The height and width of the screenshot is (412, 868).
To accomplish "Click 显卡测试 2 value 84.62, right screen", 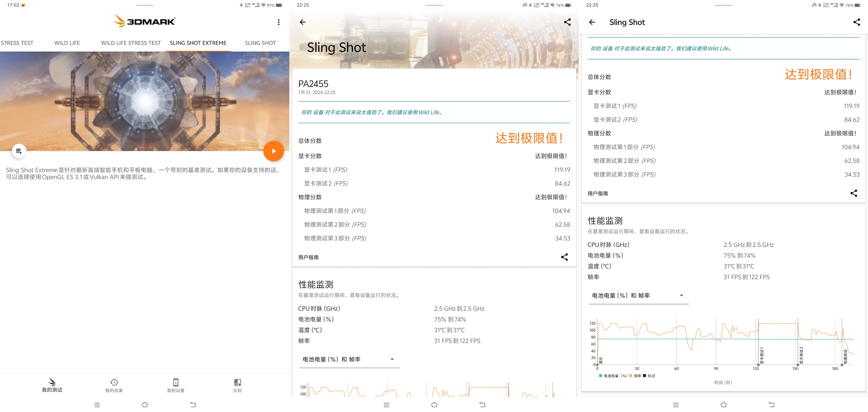I will pyautogui.click(x=852, y=120).
